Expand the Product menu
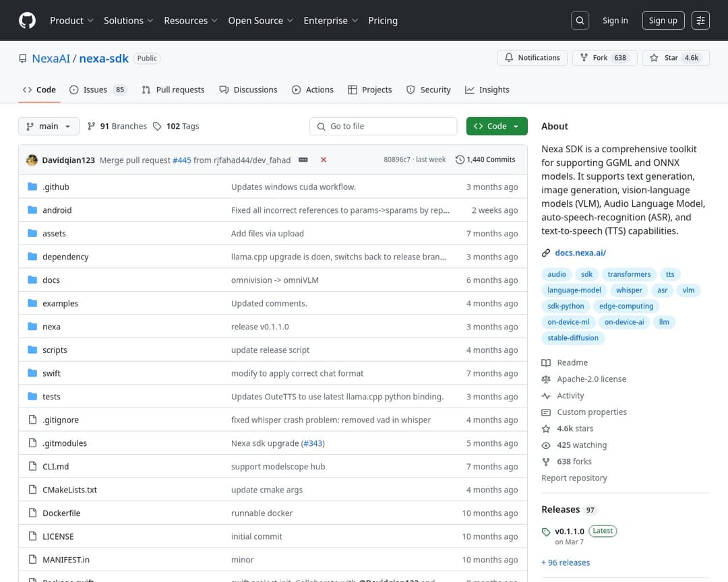This screenshot has height=582, width=728. coord(71,20)
